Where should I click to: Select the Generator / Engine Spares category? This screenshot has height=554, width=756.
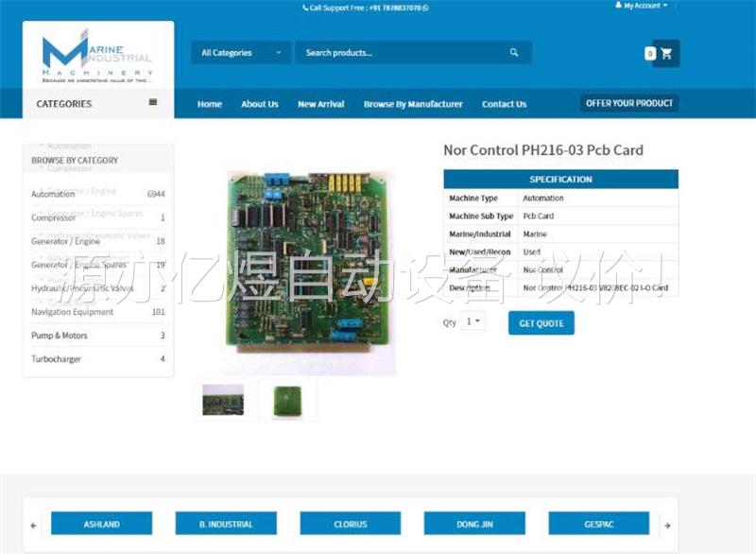point(78,265)
